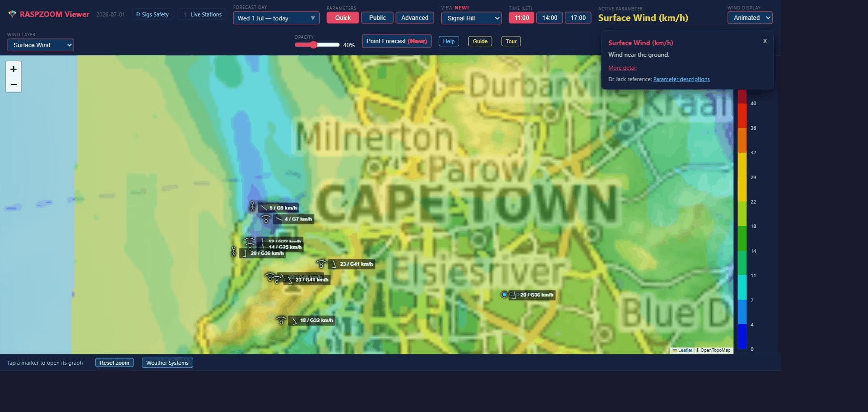Viewport: 868px width, 412px height.
Task: Select the 14:00 forecast time
Action: tap(550, 18)
